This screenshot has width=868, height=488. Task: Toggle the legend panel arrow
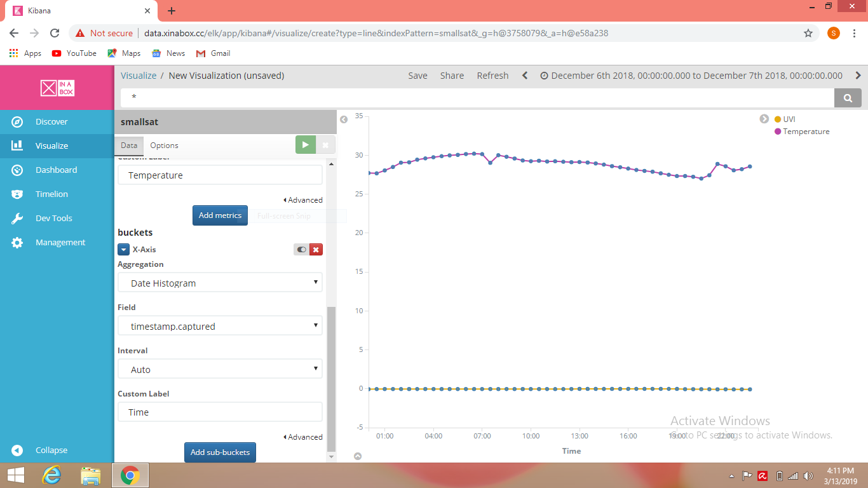(764, 119)
